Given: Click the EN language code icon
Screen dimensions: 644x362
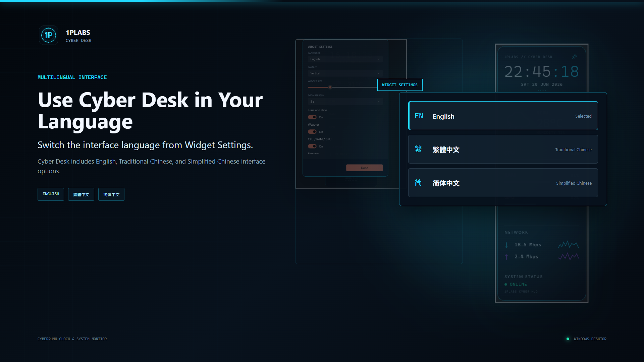Looking at the screenshot, I should pos(419,116).
